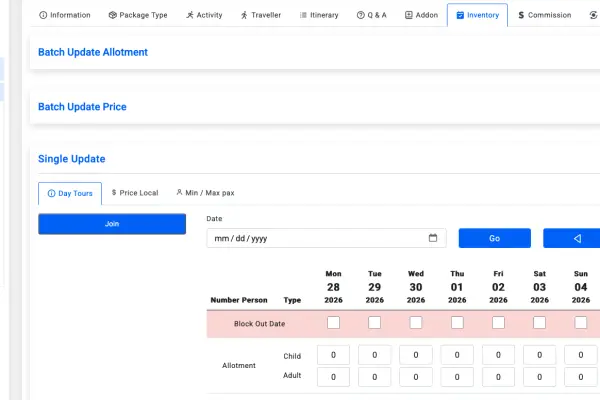The height and width of the screenshot is (400, 600).
Task: Check Block Out Date for Wed 30
Action: [416, 323]
